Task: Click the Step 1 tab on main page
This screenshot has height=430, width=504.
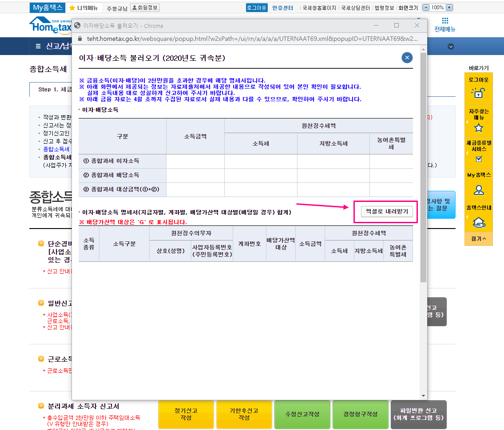Action: pyautogui.click(x=51, y=90)
